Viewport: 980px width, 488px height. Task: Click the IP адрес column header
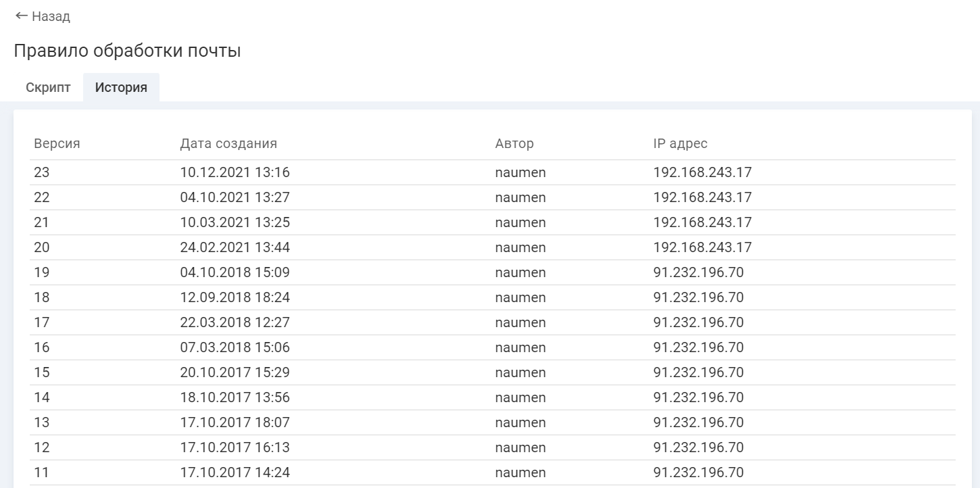coord(680,143)
